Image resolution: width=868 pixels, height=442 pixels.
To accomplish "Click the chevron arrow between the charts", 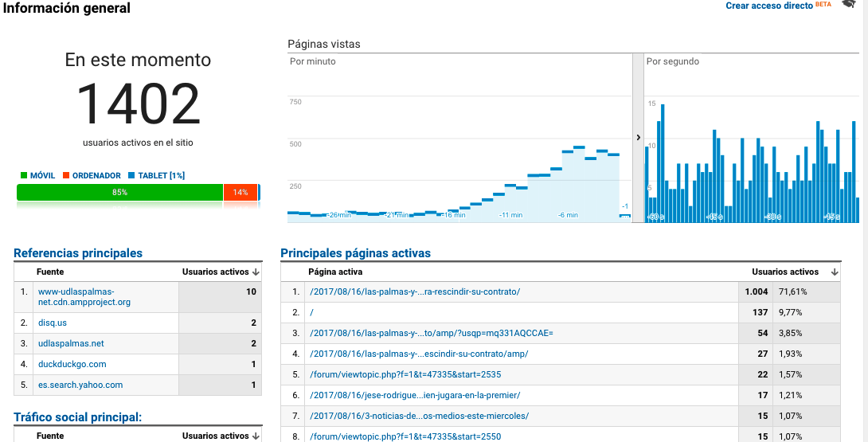I will [x=638, y=138].
